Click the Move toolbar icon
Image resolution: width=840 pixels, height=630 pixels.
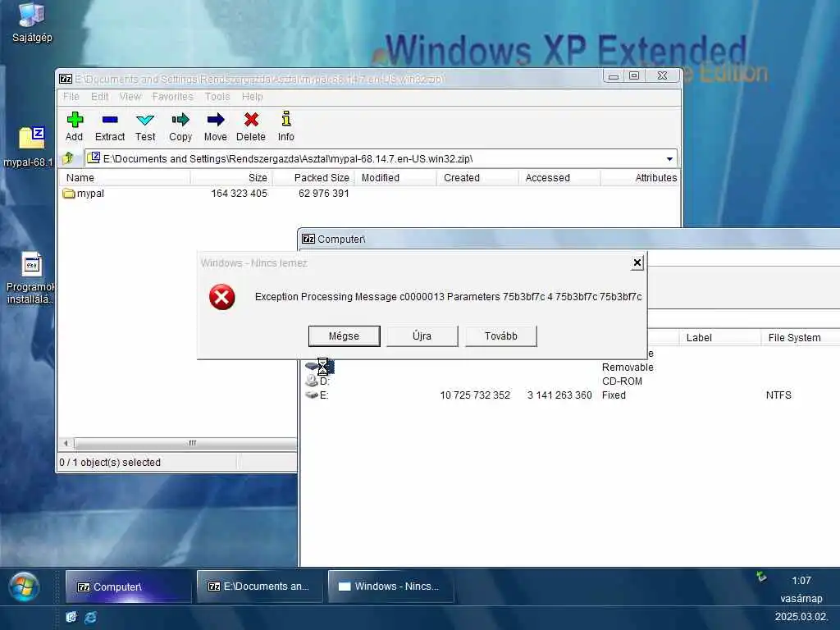click(x=216, y=126)
